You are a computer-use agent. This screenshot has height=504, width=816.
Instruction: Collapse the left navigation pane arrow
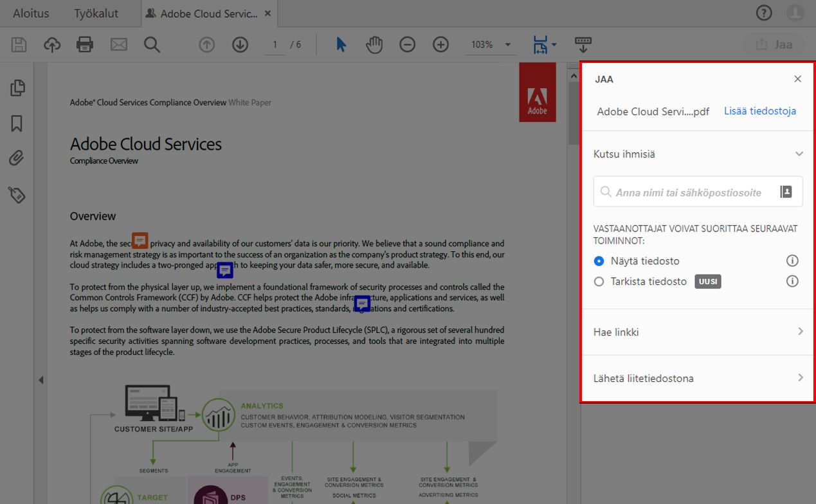41,380
